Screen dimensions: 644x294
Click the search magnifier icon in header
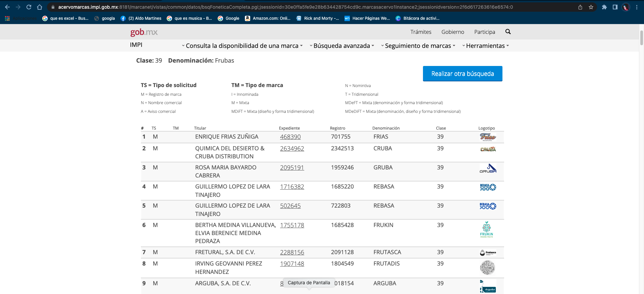[x=508, y=31]
